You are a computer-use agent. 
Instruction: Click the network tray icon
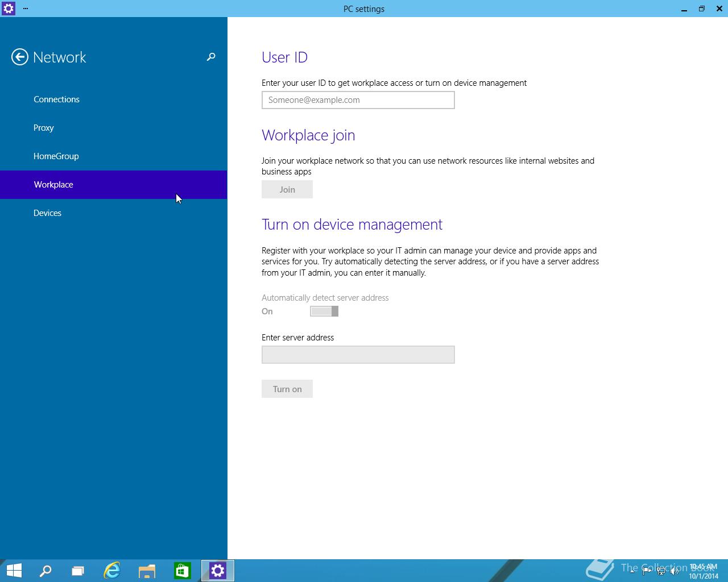[x=661, y=571]
